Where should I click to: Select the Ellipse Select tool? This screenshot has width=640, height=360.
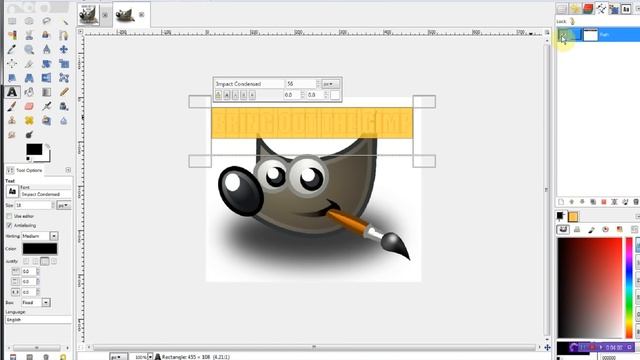[29, 21]
